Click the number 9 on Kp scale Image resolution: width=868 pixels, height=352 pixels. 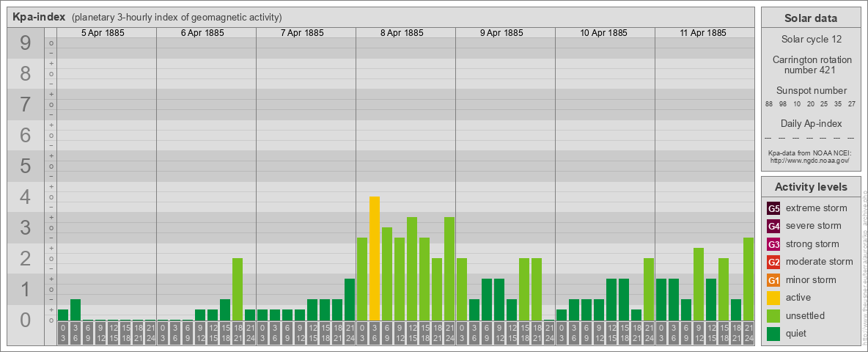click(x=26, y=44)
